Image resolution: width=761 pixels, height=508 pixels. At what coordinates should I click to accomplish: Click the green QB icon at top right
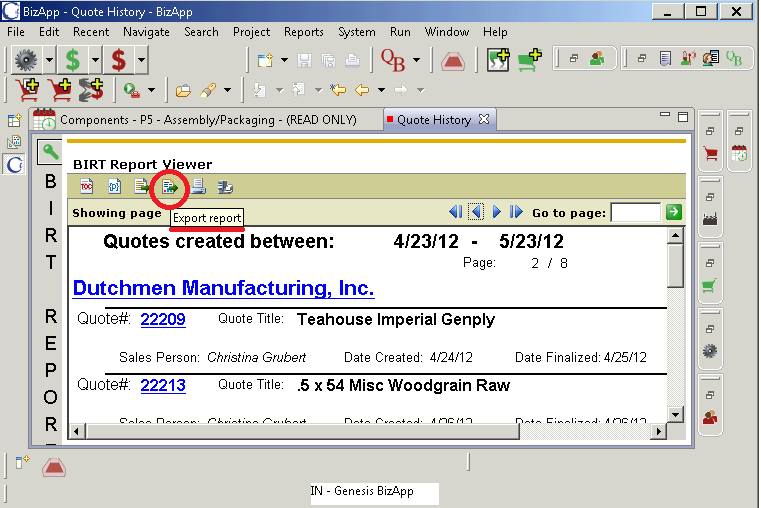[x=734, y=59]
